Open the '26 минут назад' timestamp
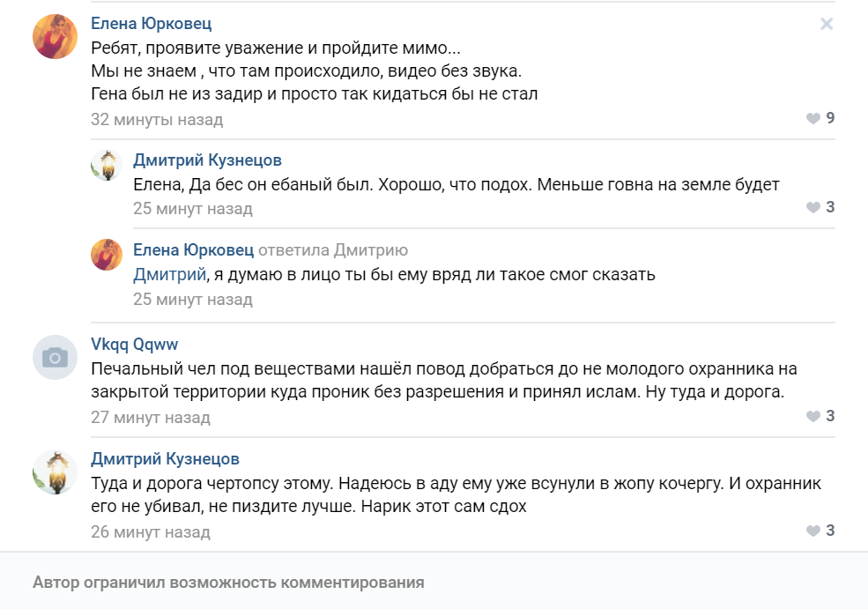Screen dimensions: 868x609 click(x=151, y=532)
